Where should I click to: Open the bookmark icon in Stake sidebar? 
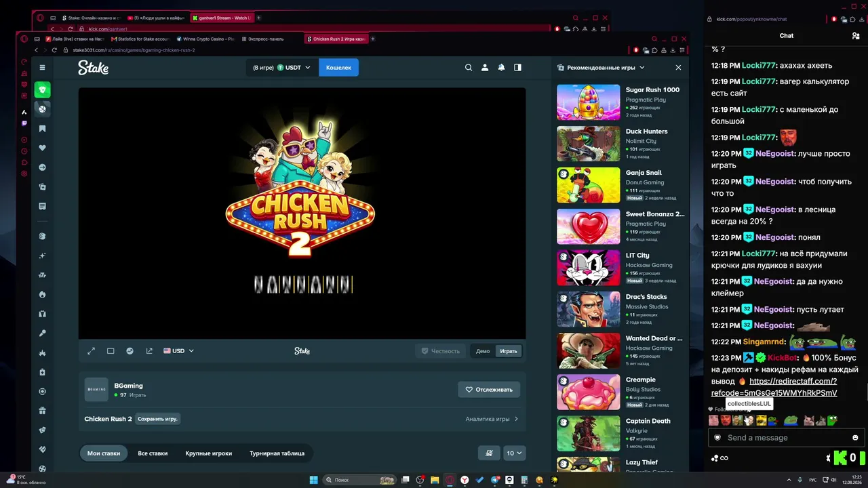pyautogui.click(x=42, y=129)
